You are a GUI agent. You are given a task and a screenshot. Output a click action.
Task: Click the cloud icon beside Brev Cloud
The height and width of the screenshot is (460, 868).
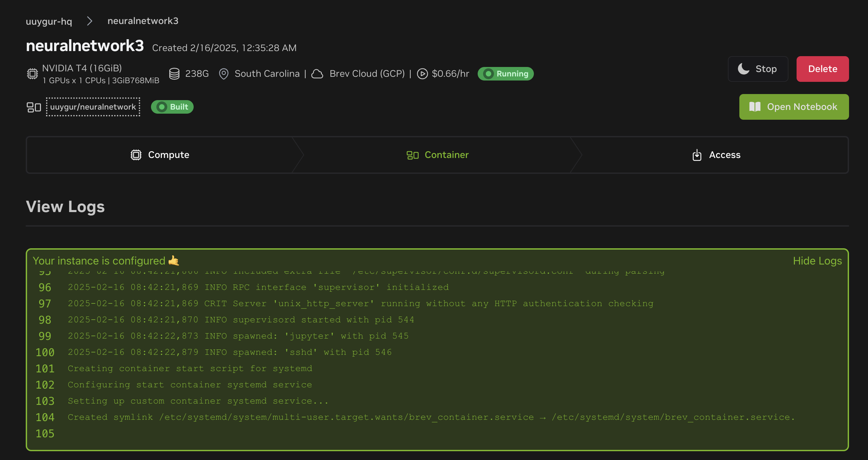point(317,74)
